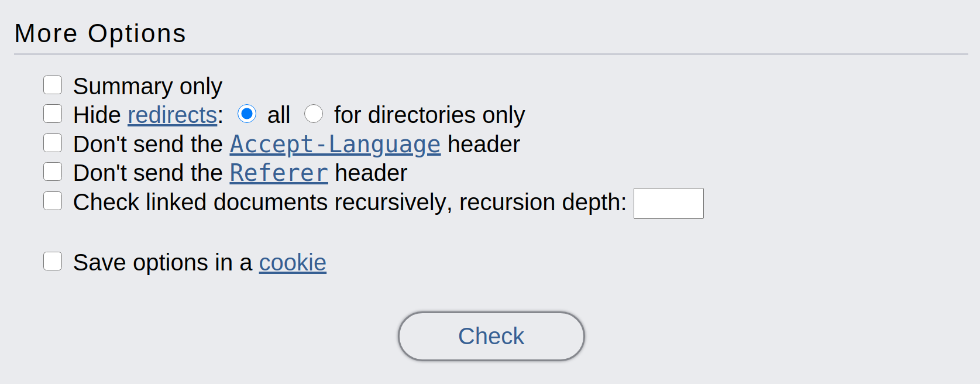Viewport: 980px width, 384px height.
Task: Open the redirects link
Action: tap(173, 115)
